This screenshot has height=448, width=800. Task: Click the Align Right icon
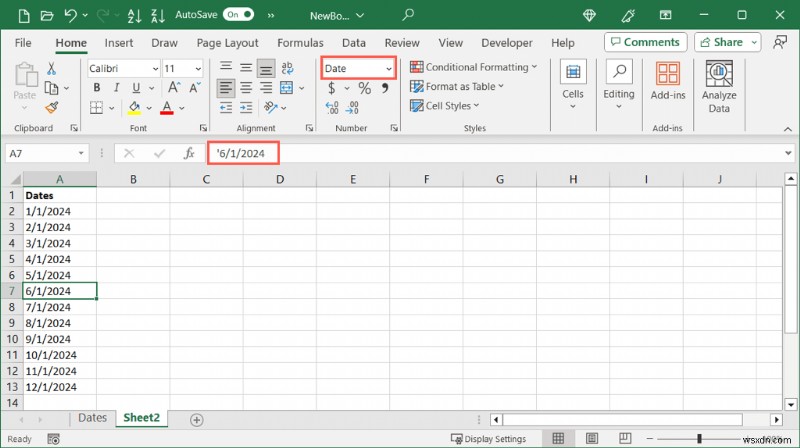coord(266,88)
